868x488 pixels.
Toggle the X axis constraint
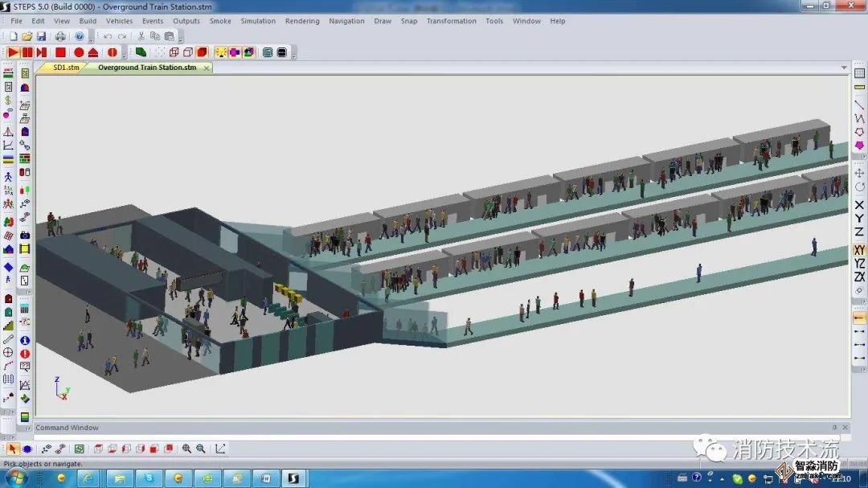click(859, 204)
